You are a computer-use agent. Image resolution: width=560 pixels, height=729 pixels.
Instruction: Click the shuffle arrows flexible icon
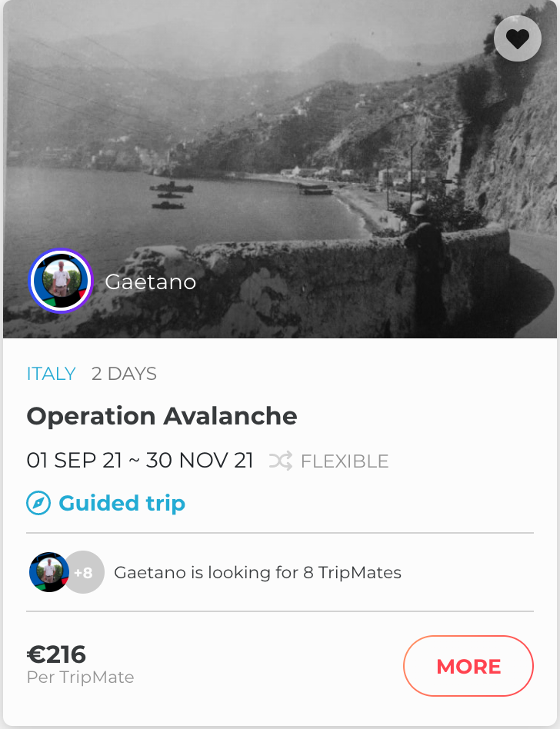(x=280, y=461)
